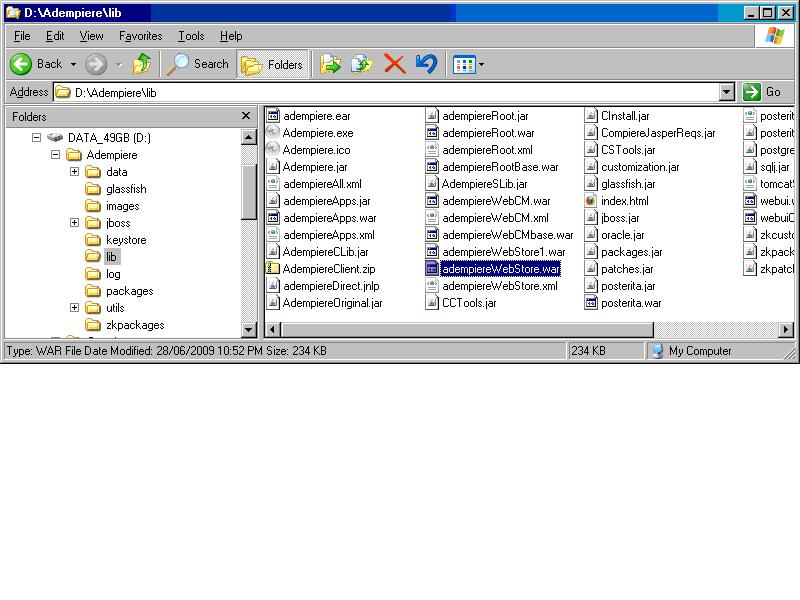Viewport: 800px width, 600px height.
Task: Click the Back navigation arrow icon
Action: [x=21, y=64]
